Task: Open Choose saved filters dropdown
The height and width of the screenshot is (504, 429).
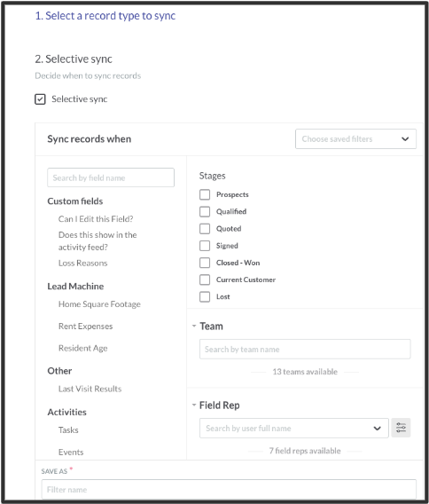Action: pyautogui.click(x=355, y=138)
